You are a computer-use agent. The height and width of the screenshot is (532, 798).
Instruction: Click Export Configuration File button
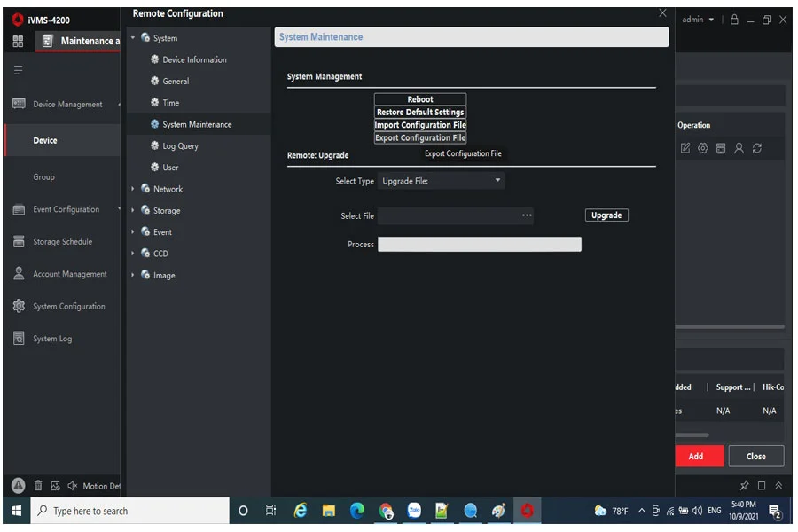[420, 138]
